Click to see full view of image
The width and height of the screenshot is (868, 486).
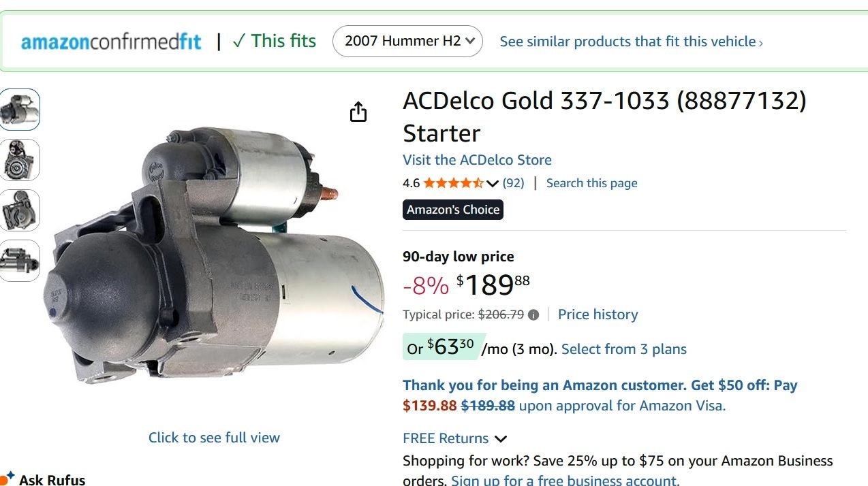[x=214, y=438]
